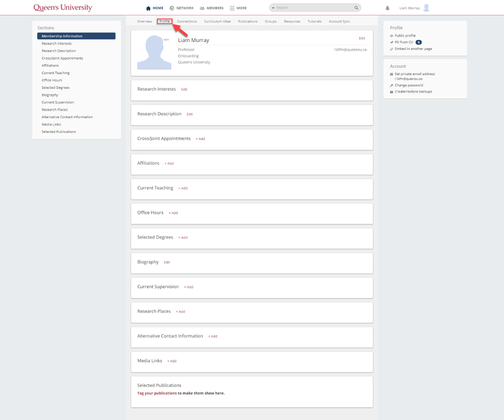Open notifications bell icon
The image size is (504, 420).
coord(387,8)
